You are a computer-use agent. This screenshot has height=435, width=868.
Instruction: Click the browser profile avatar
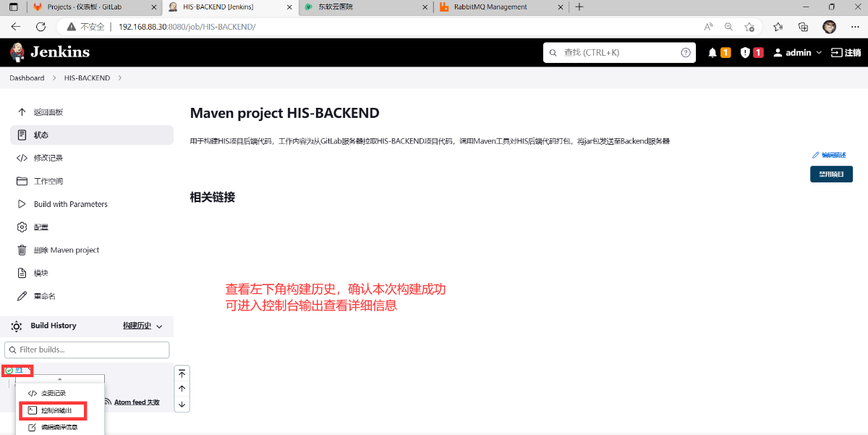pyautogui.click(x=830, y=27)
